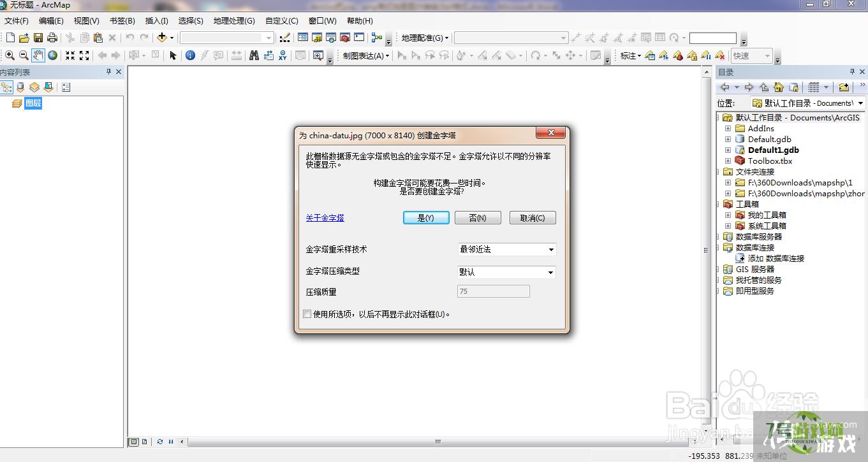This screenshot has height=462, width=868.
Task: Select the 图层 data frame in contents
Action: [x=33, y=103]
